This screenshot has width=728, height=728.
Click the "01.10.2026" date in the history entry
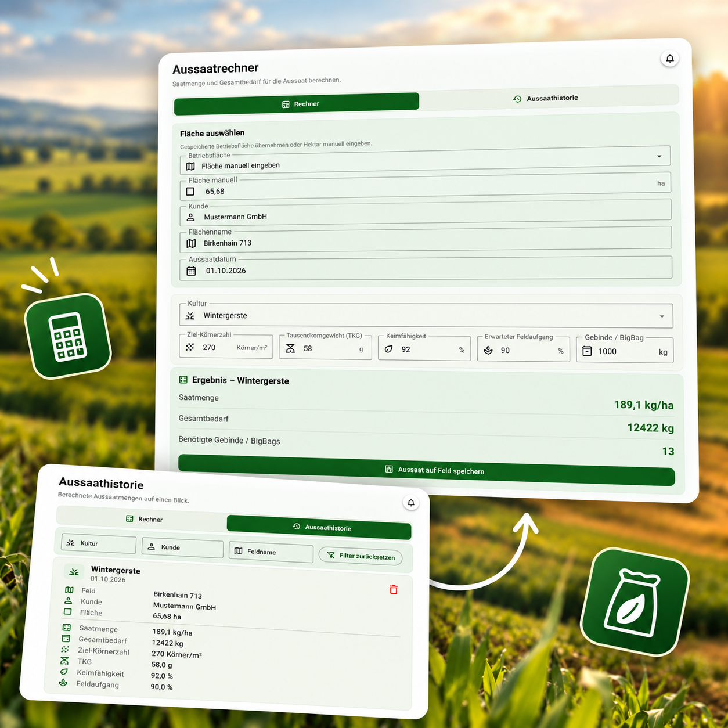click(108, 579)
